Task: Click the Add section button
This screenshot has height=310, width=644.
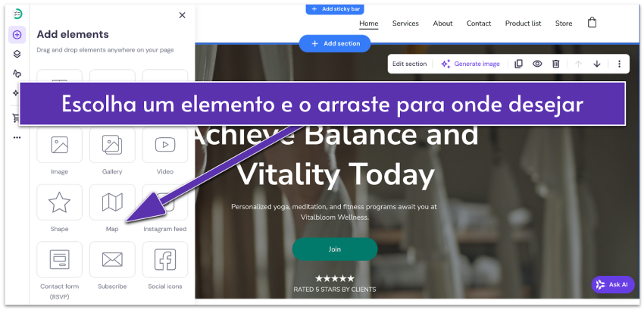Action: point(335,43)
